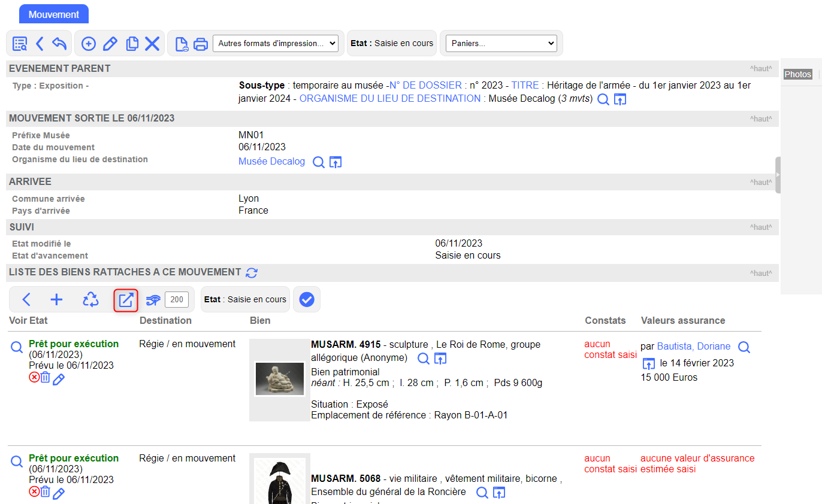Click ^haut^ in the SUIVI header
Image resolution: width=822 pixels, height=504 pixels.
click(761, 227)
